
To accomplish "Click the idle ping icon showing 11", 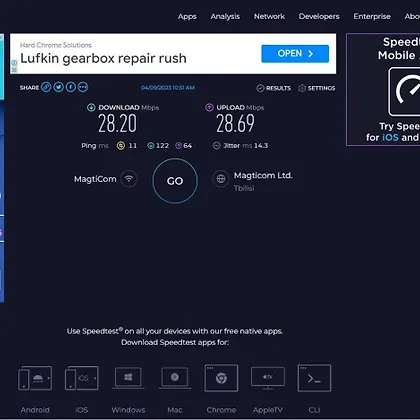I will click(x=121, y=146).
